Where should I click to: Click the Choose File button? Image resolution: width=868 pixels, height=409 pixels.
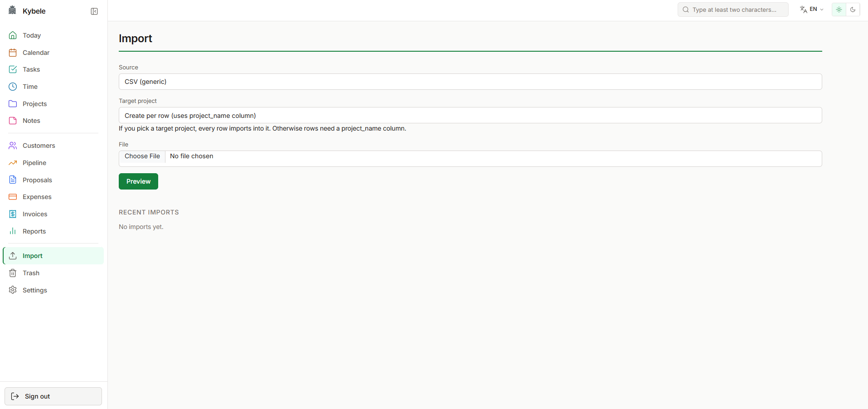[142, 156]
